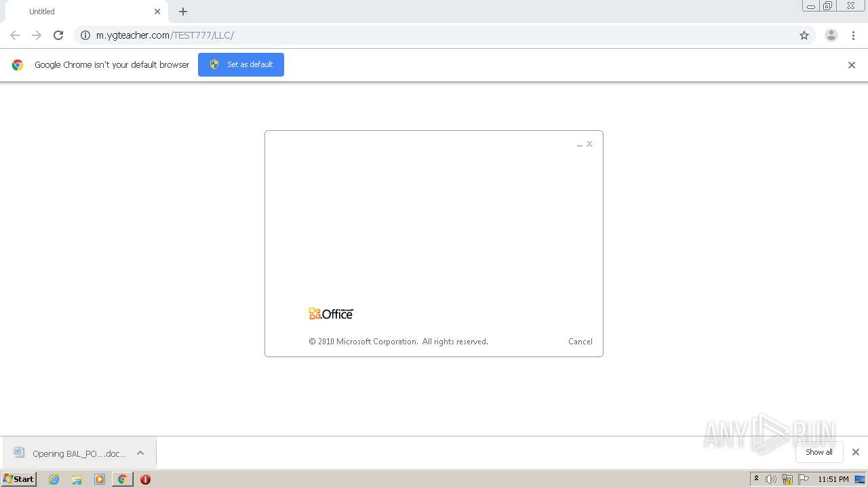Set Chrome as default browser
Image resolution: width=868 pixels, height=488 pixels.
241,64
